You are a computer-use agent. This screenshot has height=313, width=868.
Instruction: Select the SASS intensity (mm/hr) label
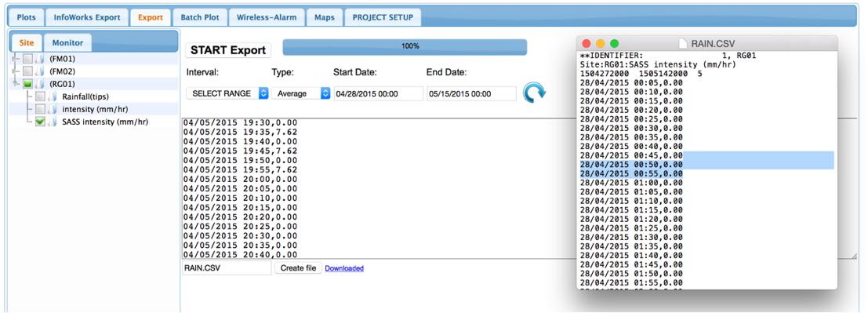coord(104,122)
